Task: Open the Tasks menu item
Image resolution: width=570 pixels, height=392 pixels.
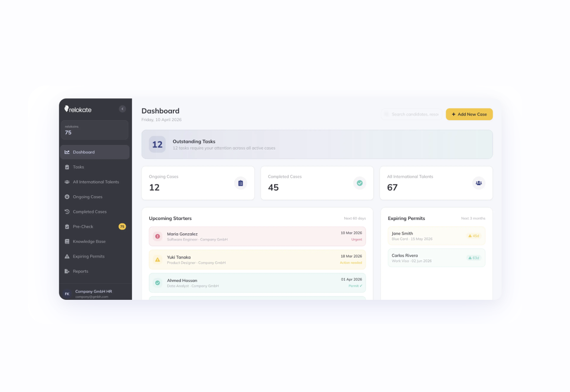Action: click(x=95, y=167)
